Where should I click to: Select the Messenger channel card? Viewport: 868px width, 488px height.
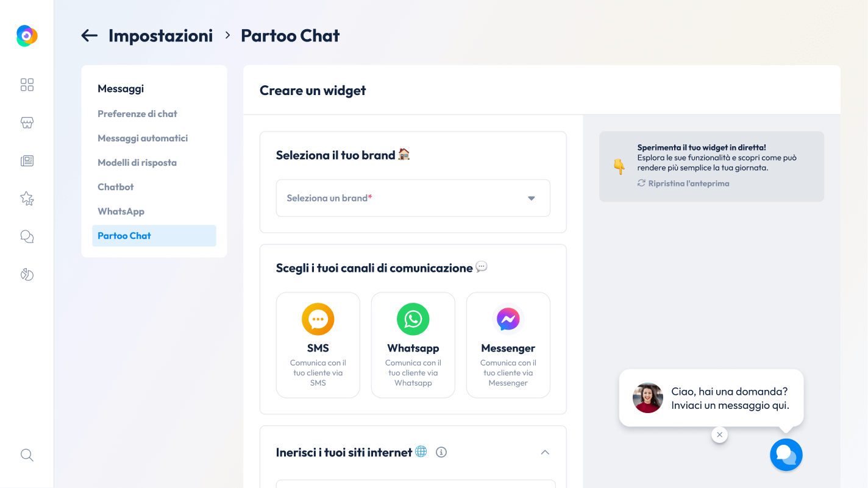508,345
